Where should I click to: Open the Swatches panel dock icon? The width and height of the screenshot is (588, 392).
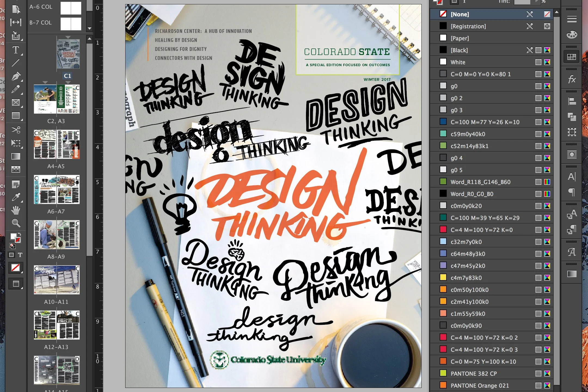point(572,57)
